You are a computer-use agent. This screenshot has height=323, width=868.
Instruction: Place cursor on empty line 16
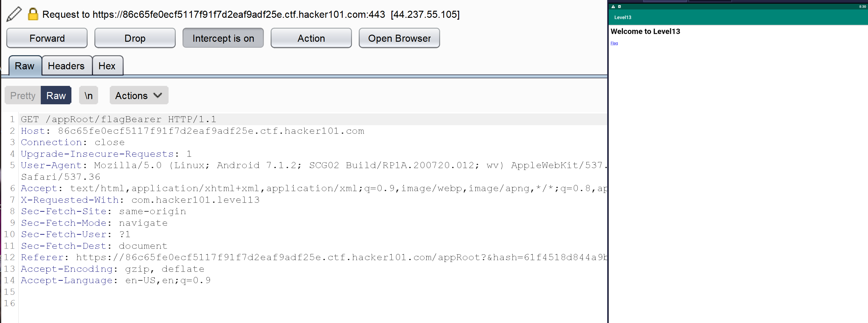point(313,303)
